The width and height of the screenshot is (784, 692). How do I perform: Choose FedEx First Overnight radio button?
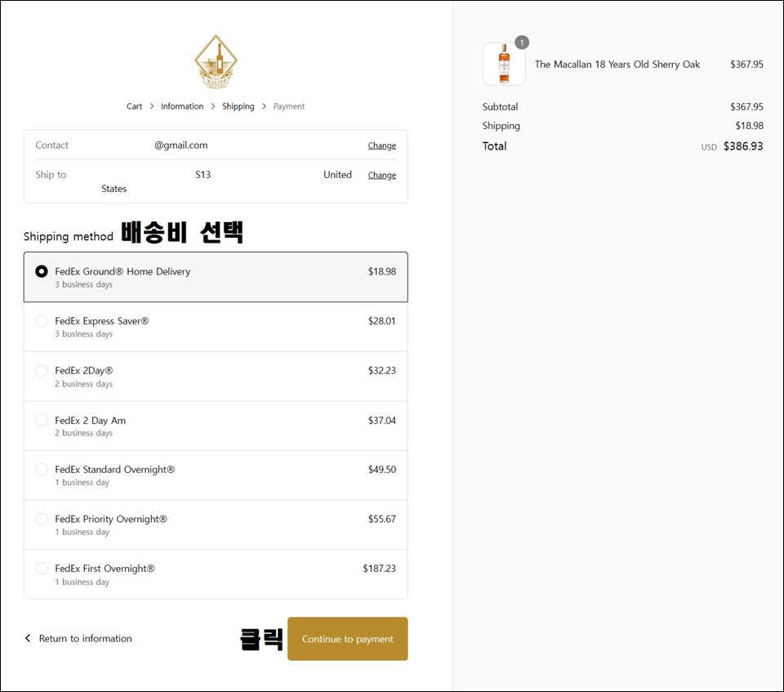point(42,569)
